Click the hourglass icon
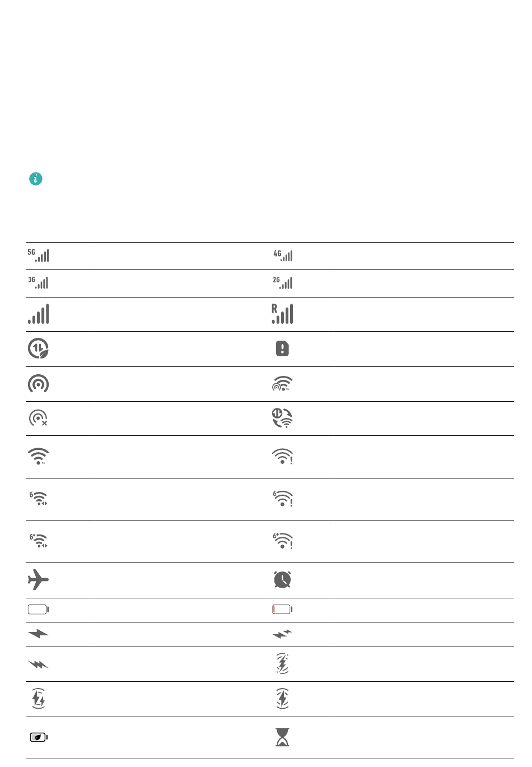The width and height of the screenshot is (532, 767). pos(283,737)
